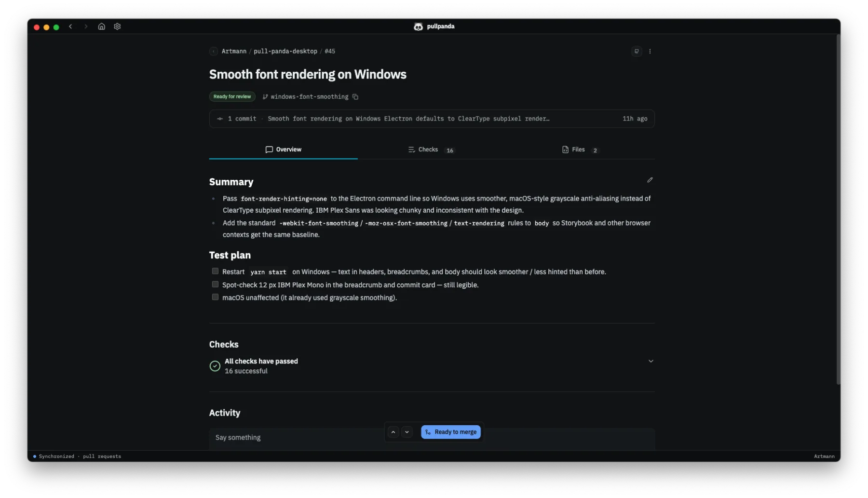This screenshot has width=868, height=498.
Task: Click the Summary heading
Action: (231, 182)
